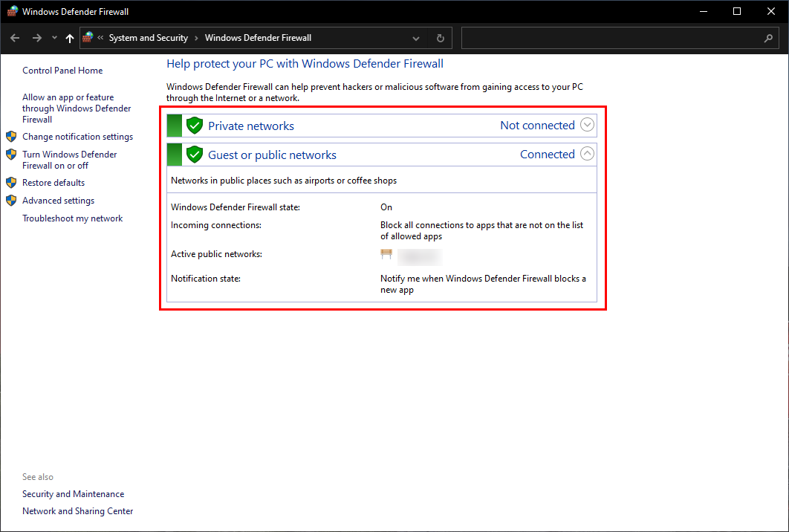
Task: Click the breadcrumb double chevron in address bar
Action: coord(100,38)
